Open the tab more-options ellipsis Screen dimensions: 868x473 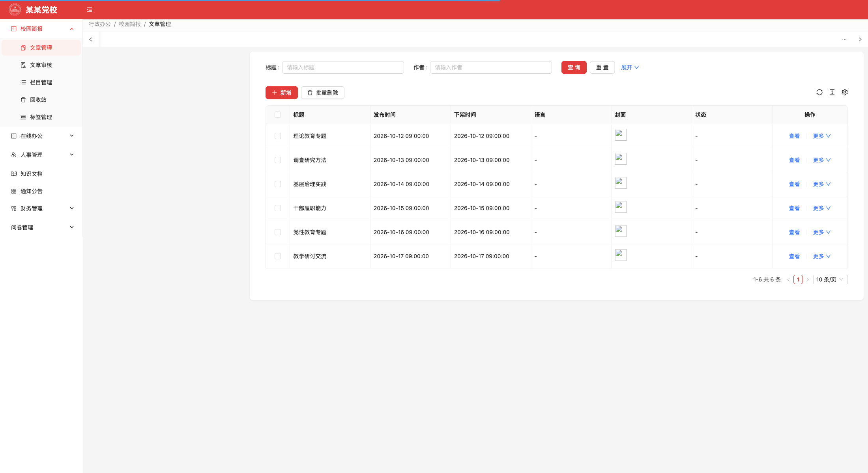[x=844, y=39]
